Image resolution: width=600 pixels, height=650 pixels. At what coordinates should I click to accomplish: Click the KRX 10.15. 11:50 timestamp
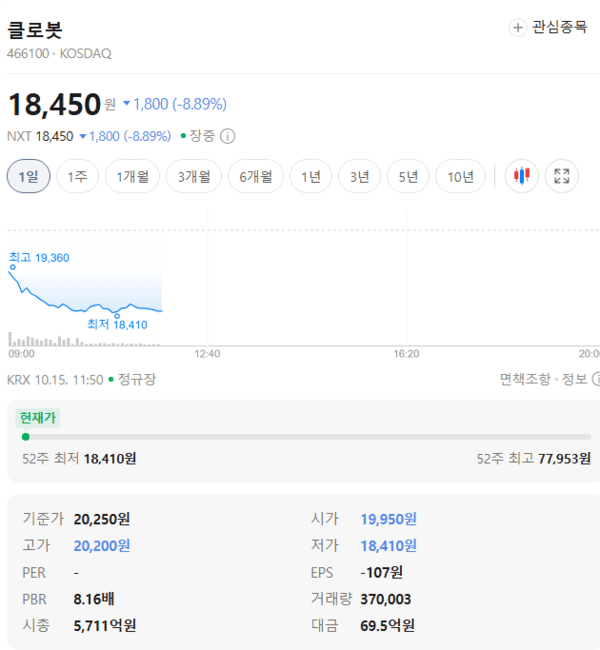(55, 379)
